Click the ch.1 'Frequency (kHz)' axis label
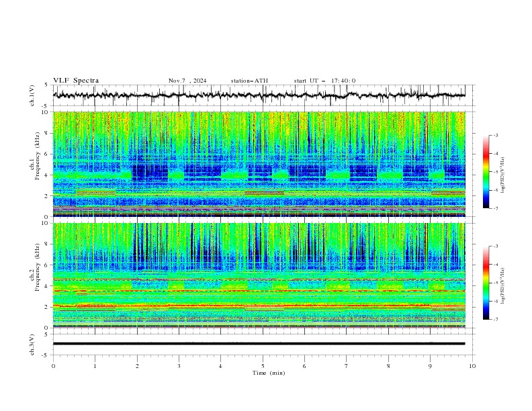Screen dimensions: 532x411 [x=38, y=156]
